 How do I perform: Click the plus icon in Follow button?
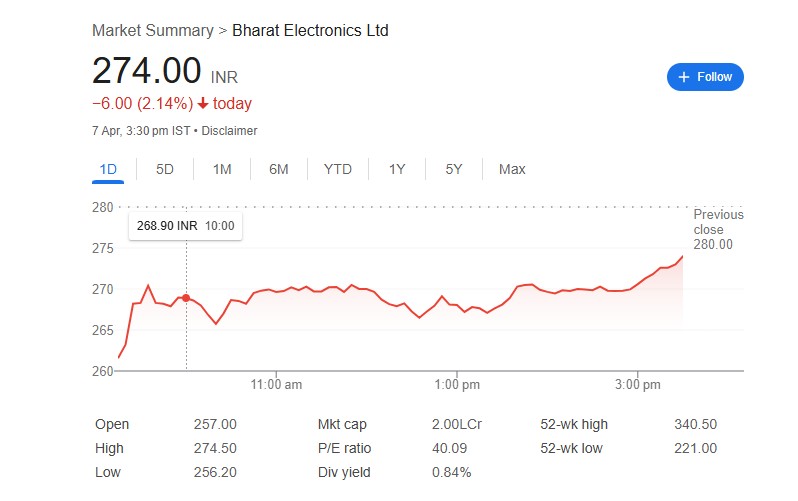(x=684, y=77)
